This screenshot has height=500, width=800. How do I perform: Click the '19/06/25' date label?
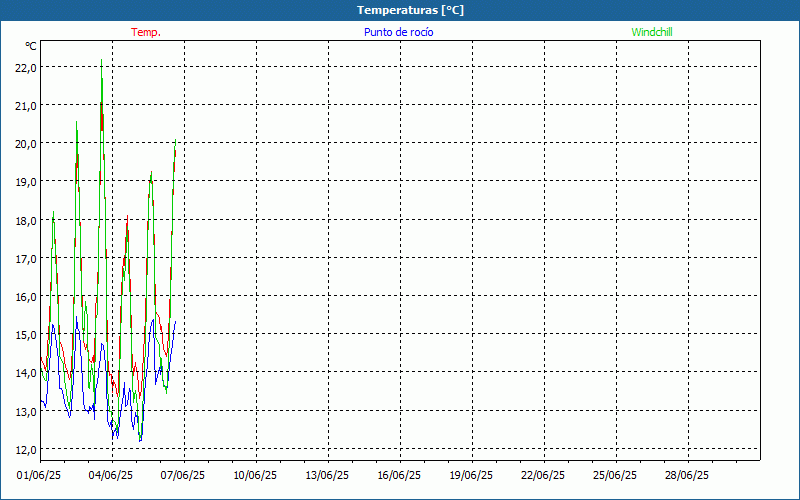coord(471,476)
